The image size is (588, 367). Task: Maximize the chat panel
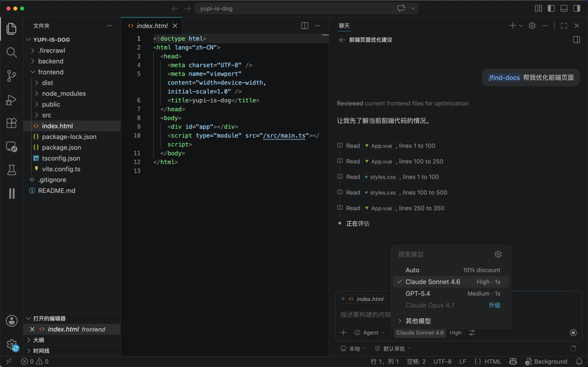pyautogui.click(x=563, y=26)
